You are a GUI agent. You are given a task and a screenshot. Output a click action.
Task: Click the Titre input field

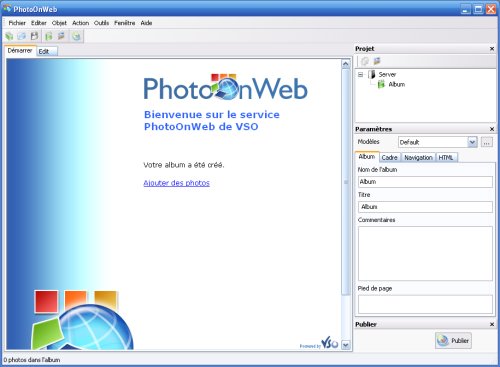click(x=425, y=207)
